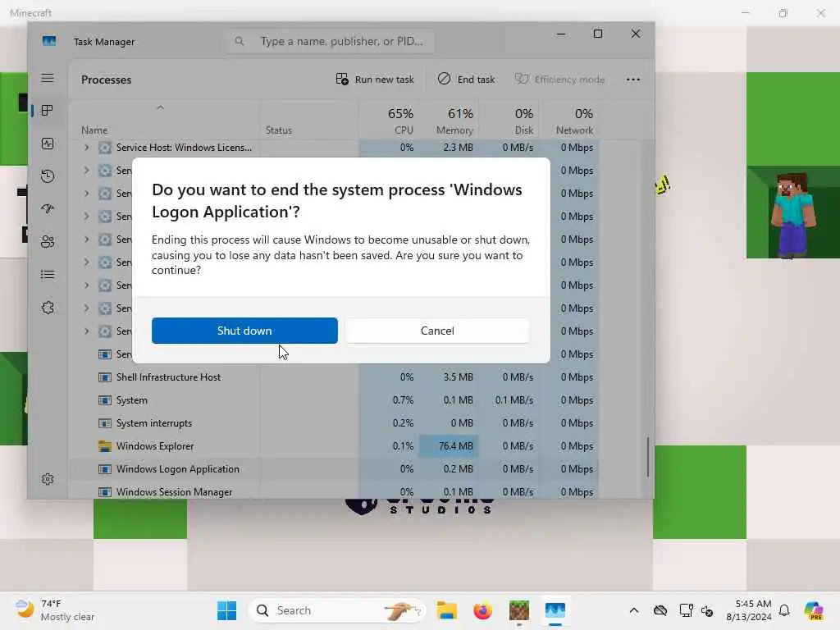Screen dimensions: 840x630
Task: Select Service Host: Windows Licens... process
Action: tap(184, 148)
